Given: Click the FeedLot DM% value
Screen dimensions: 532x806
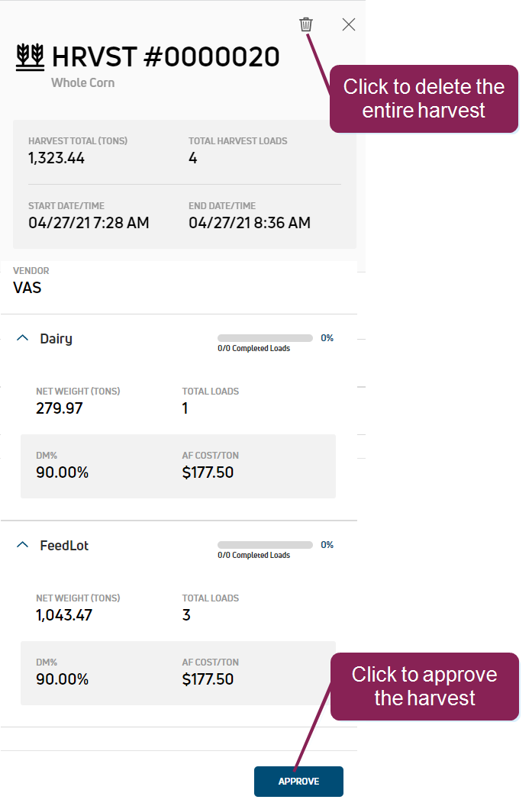Looking at the screenshot, I should click(x=63, y=679).
